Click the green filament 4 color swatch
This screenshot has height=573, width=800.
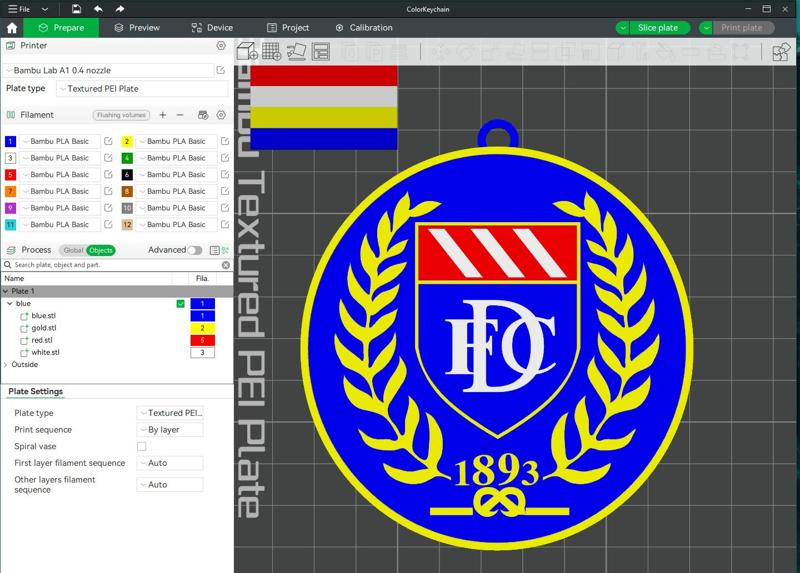coord(127,158)
